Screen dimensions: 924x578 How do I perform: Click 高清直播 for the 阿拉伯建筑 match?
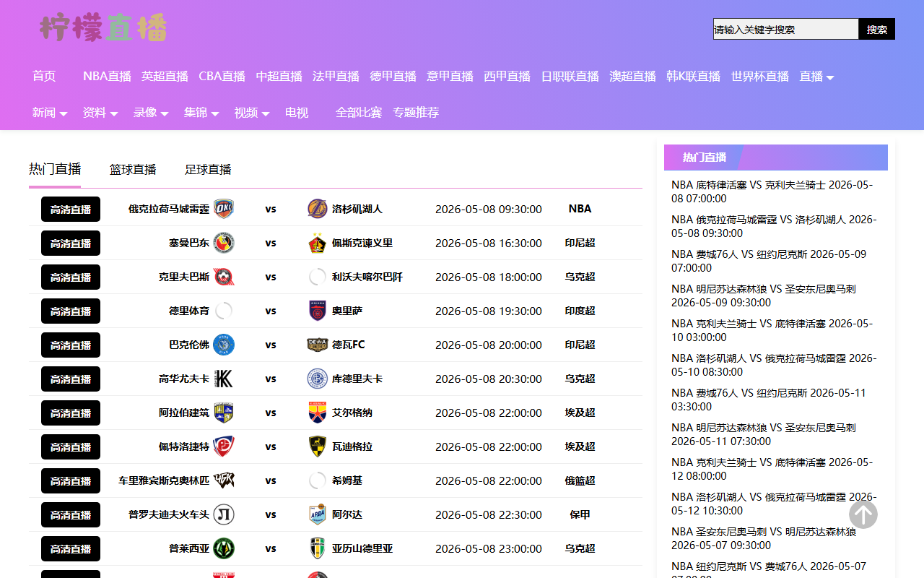click(x=71, y=413)
